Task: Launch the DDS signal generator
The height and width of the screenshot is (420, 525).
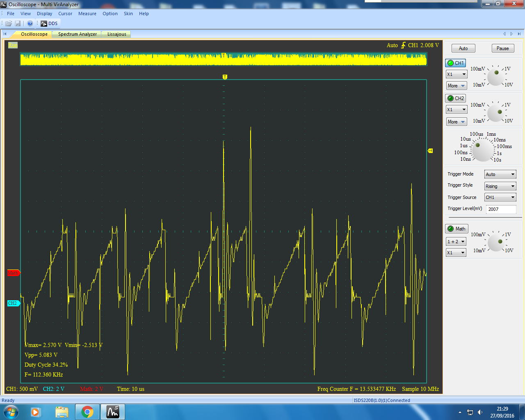Action: pos(49,23)
